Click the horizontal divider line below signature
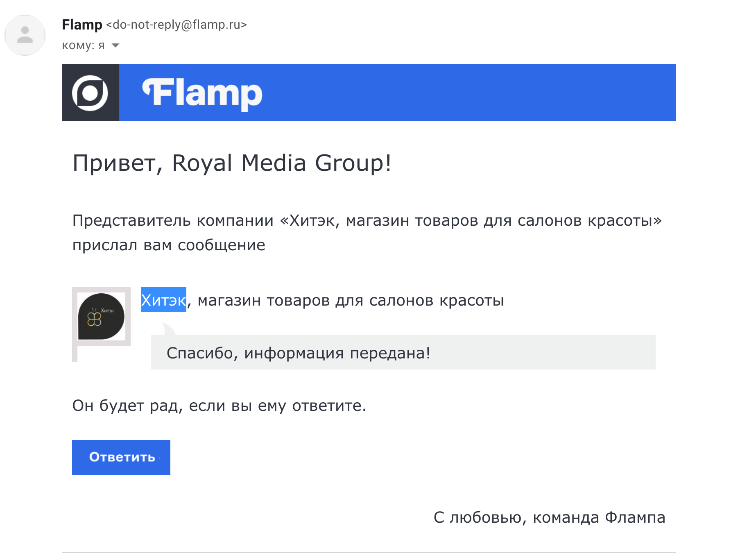The image size is (756, 553). tap(369, 552)
